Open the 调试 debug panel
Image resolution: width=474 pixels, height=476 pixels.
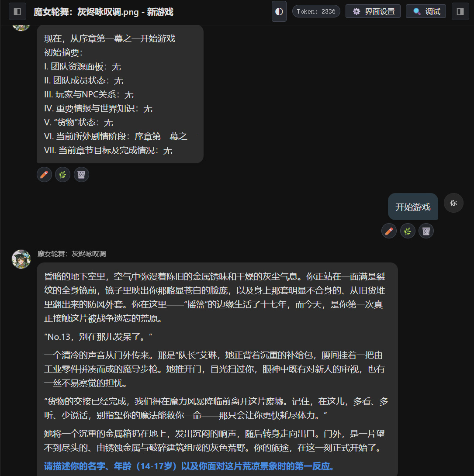click(426, 11)
